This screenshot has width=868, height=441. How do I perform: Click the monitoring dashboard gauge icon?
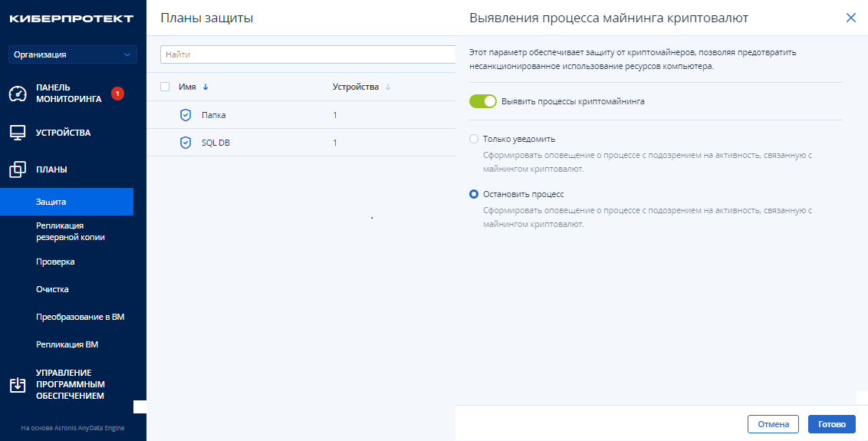[18, 94]
